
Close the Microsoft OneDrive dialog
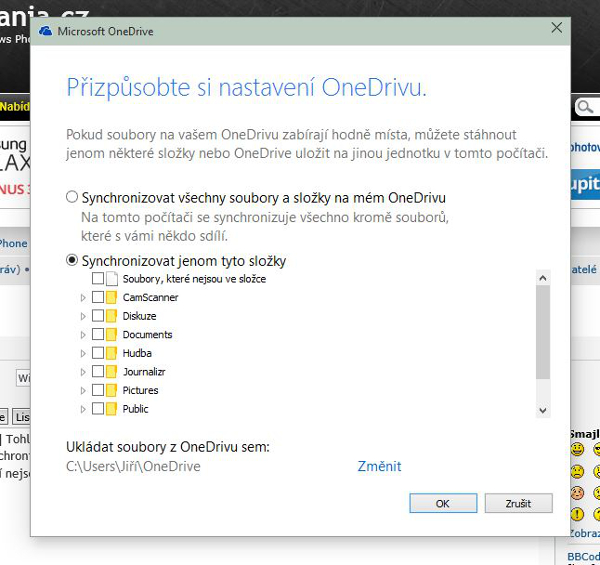tap(557, 28)
